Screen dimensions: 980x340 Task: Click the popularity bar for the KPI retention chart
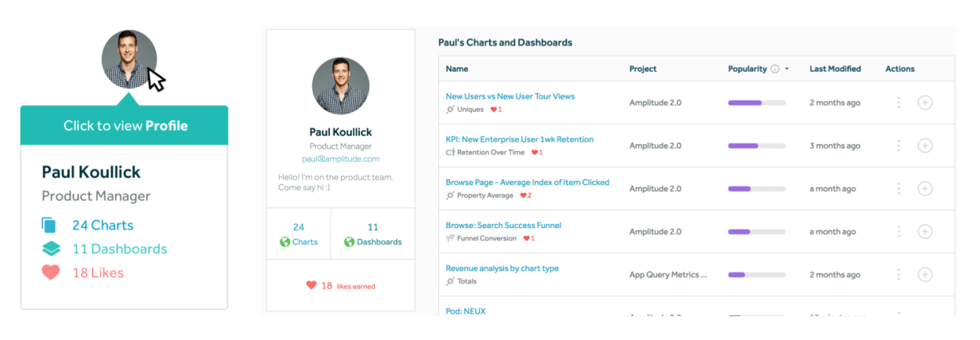click(757, 146)
